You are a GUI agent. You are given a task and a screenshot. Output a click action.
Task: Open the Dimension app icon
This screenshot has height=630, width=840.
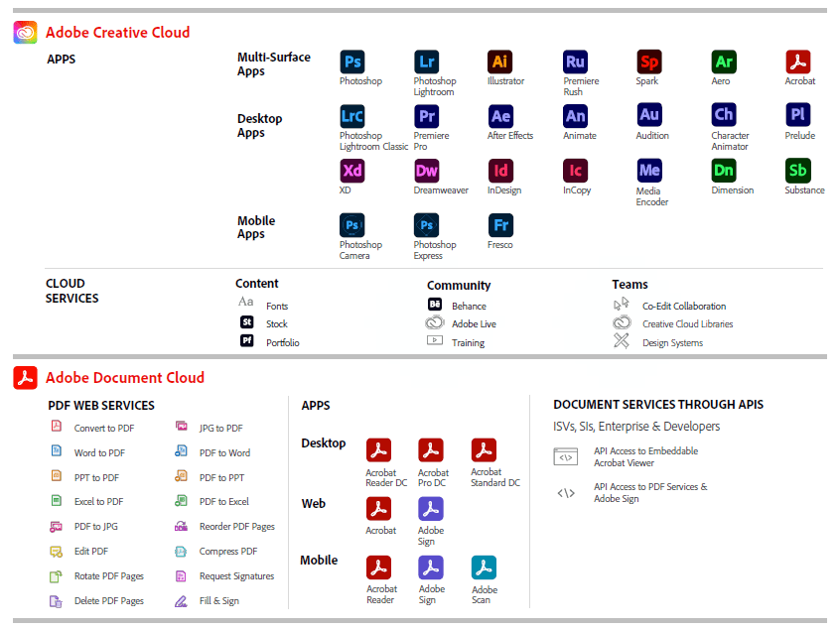pyautogui.click(x=724, y=171)
